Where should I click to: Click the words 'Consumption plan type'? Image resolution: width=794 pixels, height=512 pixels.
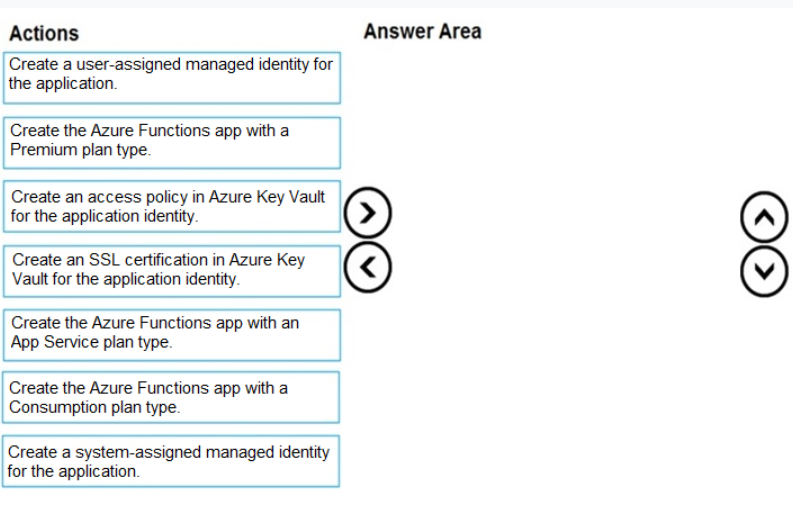(x=94, y=407)
